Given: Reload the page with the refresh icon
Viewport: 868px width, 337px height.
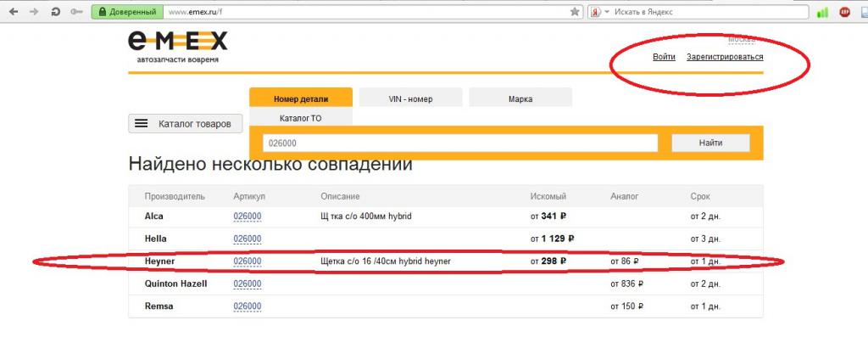Looking at the screenshot, I should point(56,12).
